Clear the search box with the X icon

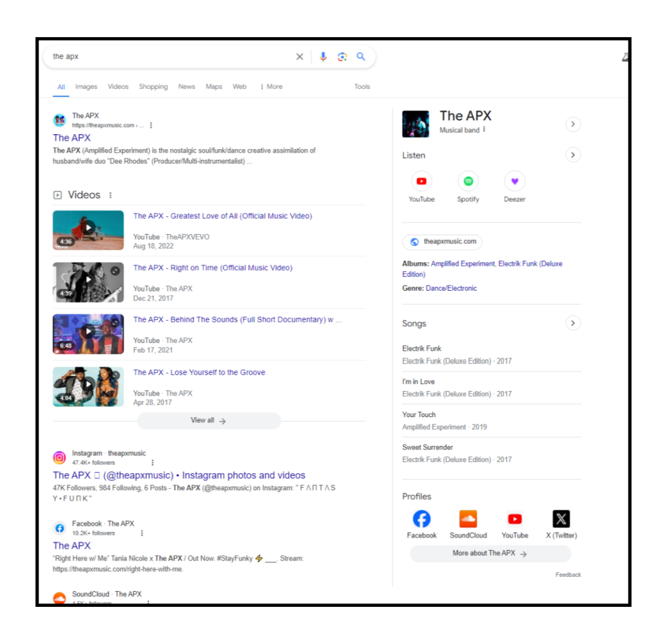[x=300, y=57]
